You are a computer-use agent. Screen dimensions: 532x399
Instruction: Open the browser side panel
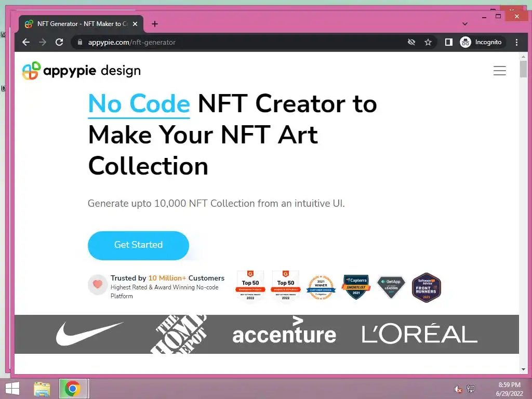pos(448,42)
